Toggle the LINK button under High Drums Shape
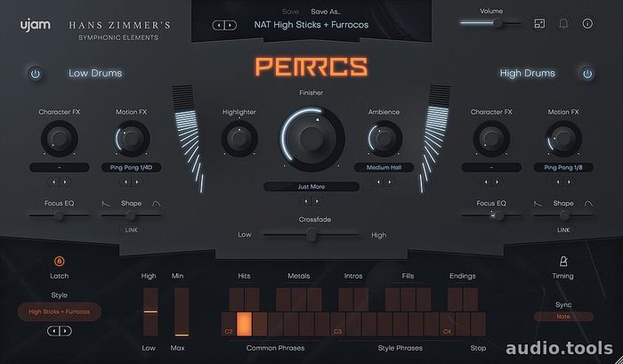The height and width of the screenshot is (364, 623). pyautogui.click(x=563, y=231)
